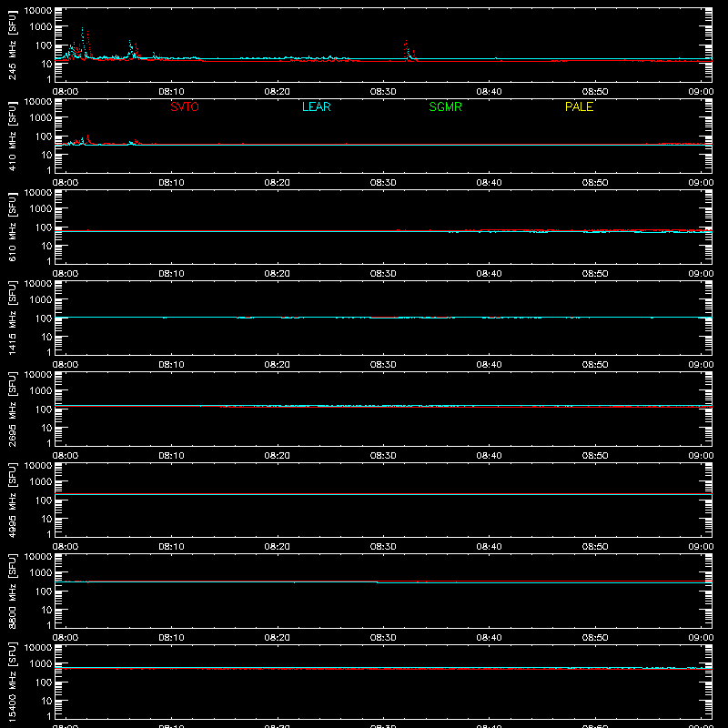Select the 610 MHz [SFU] axis title
The width and height of the screenshot is (728, 728).
12,227
